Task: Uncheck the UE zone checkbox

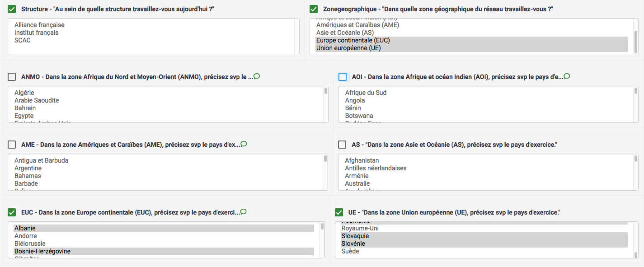Action: pyautogui.click(x=339, y=212)
